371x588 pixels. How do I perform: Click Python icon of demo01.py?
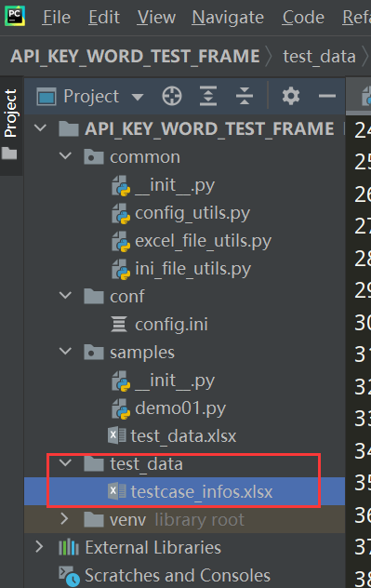click(x=121, y=408)
